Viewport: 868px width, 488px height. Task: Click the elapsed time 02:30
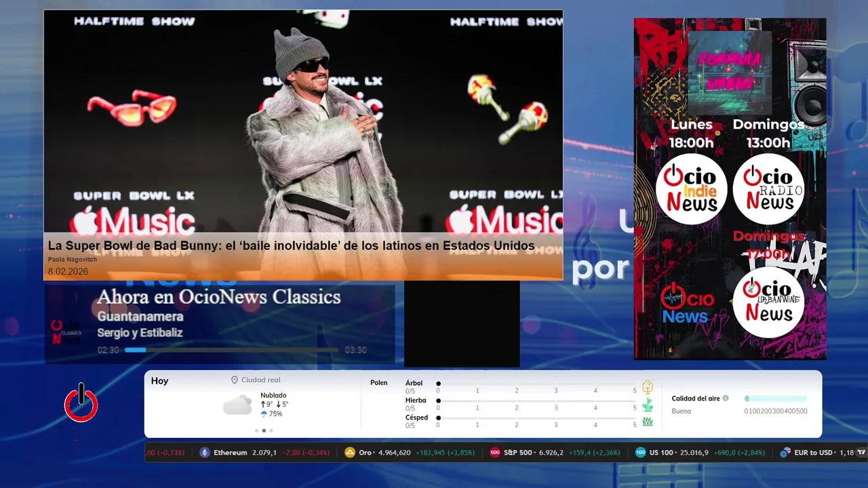point(108,350)
